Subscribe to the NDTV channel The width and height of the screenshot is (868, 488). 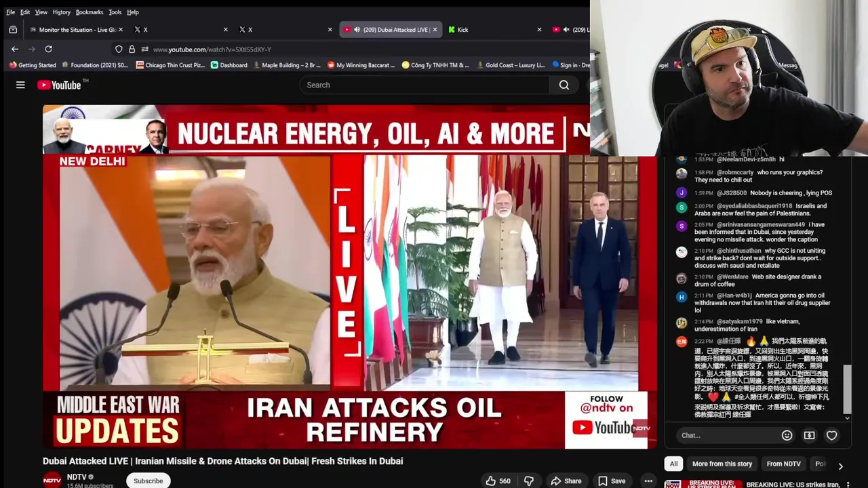(x=148, y=481)
